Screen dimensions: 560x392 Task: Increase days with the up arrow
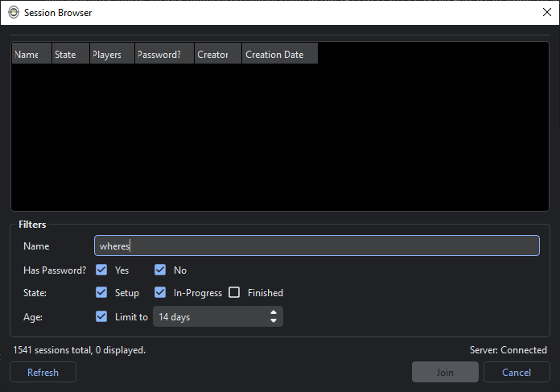274,312
